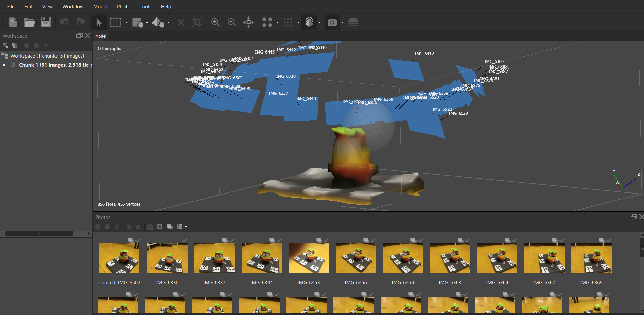Toggle Show Cameras camera icon
The height and width of the screenshot is (315, 644).
click(332, 22)
